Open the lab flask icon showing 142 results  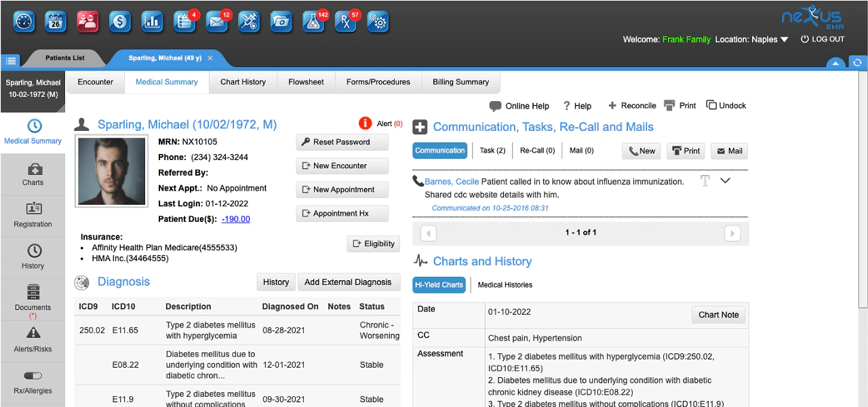(313, 21)
